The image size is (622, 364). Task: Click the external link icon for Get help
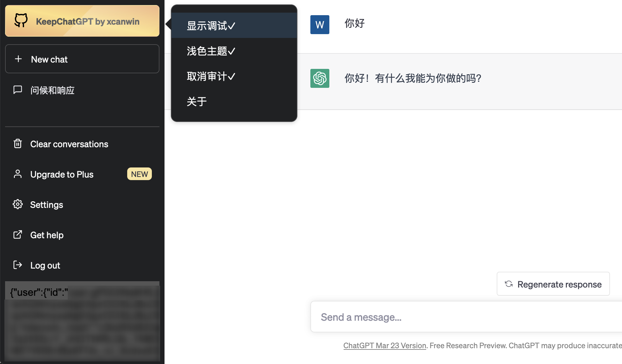pos(18,235)
